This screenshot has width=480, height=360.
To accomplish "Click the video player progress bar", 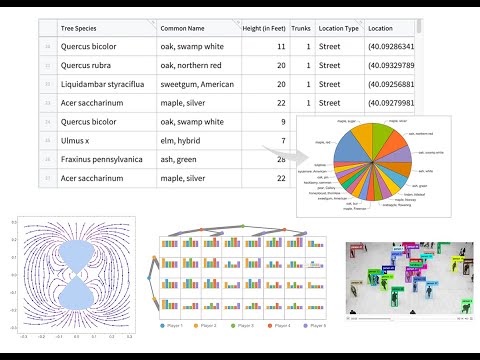I will pyautogui.click(x=407, y=319).
